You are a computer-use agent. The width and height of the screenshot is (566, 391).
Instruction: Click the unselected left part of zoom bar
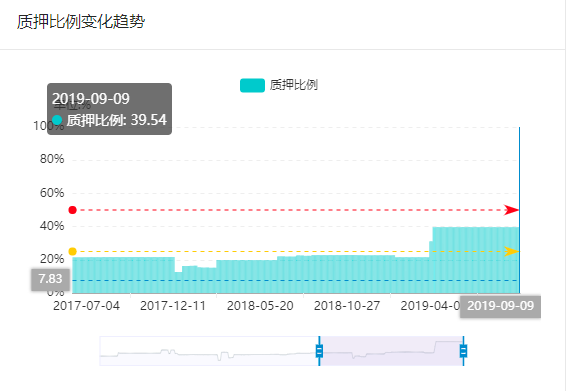coord(209,351)
